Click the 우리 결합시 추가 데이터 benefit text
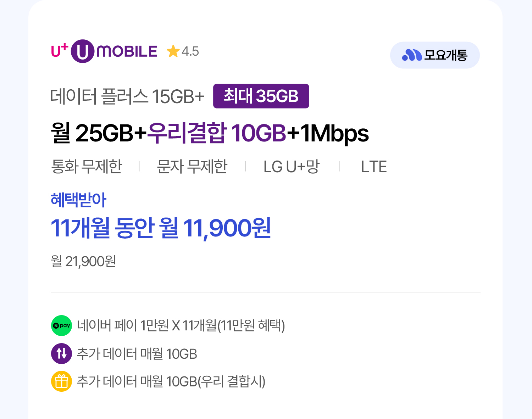This screenshot has height=419, width=532. (x=171, y=381)
